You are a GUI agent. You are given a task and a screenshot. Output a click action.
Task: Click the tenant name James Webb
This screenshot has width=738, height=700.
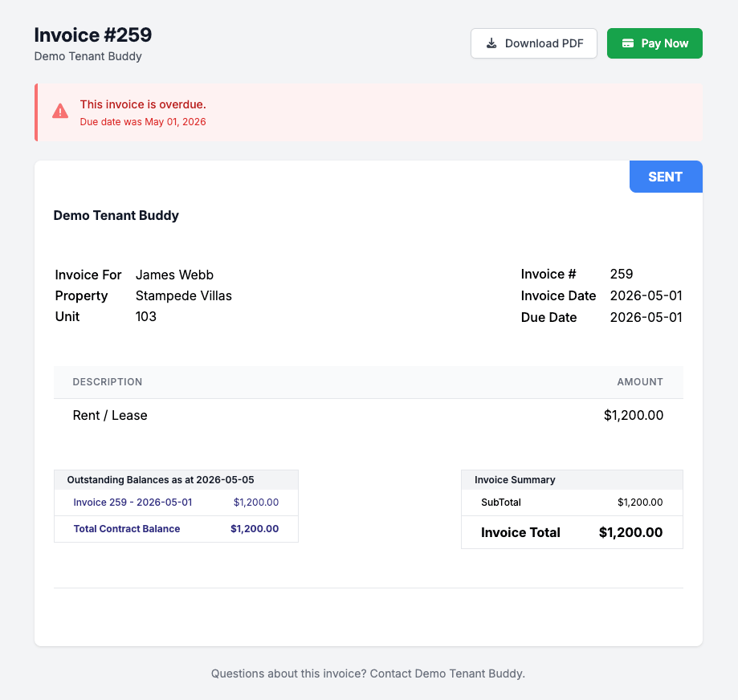pos(174,275)
